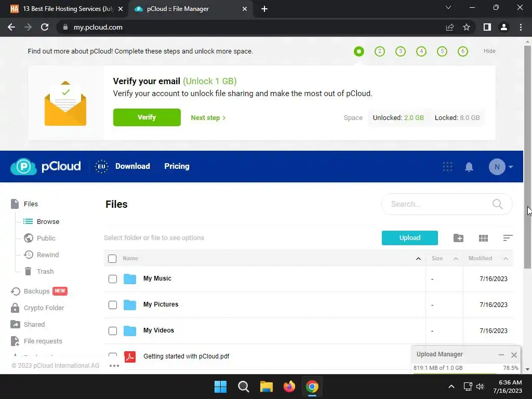The width and height of the screenshot is (532, 399).
Task: Expand the account dropdown arrow
Action: coord(511,167)
